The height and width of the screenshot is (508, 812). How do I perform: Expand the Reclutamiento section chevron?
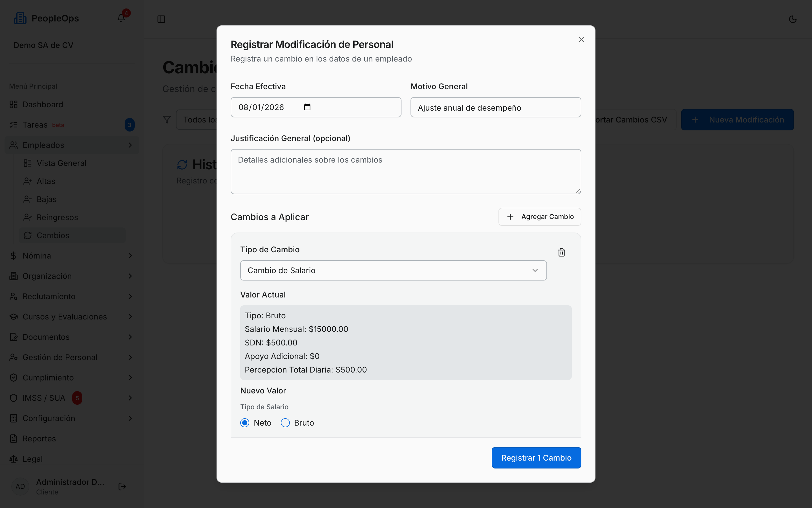point(130,296)
